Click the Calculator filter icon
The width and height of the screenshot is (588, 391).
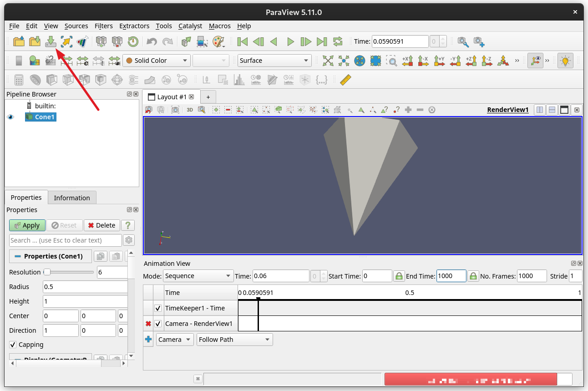[19, 80]
